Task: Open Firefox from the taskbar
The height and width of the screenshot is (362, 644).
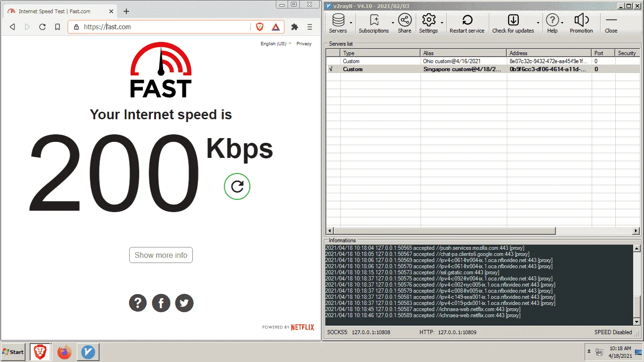Action: pyautogui.click(x=64, y=352)
